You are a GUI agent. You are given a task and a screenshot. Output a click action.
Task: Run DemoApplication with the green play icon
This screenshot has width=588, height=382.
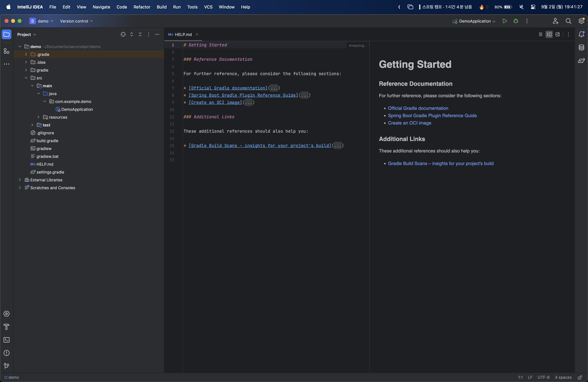pyautogui.click(x=505, y=21)
